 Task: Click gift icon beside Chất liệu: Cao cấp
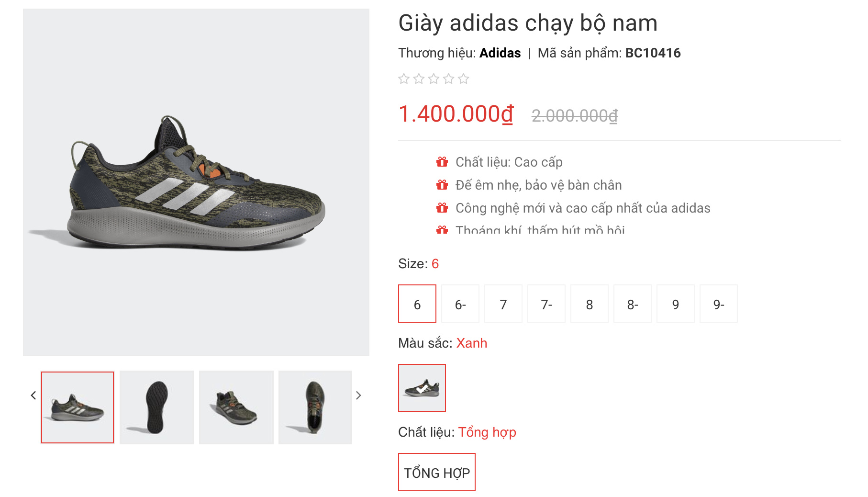[442, 162]
